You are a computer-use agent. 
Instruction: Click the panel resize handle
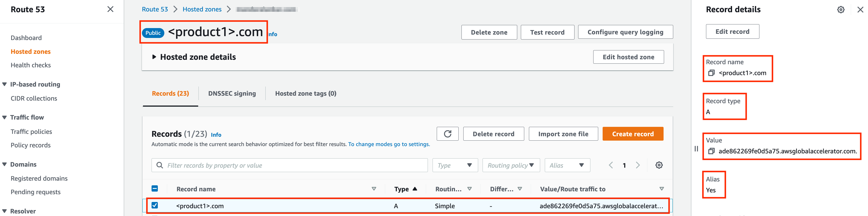696,149
